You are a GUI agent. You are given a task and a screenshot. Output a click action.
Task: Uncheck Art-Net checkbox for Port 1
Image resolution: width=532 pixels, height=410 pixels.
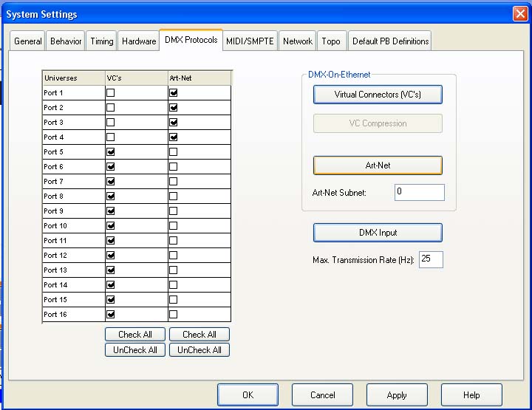pos(174,93)
